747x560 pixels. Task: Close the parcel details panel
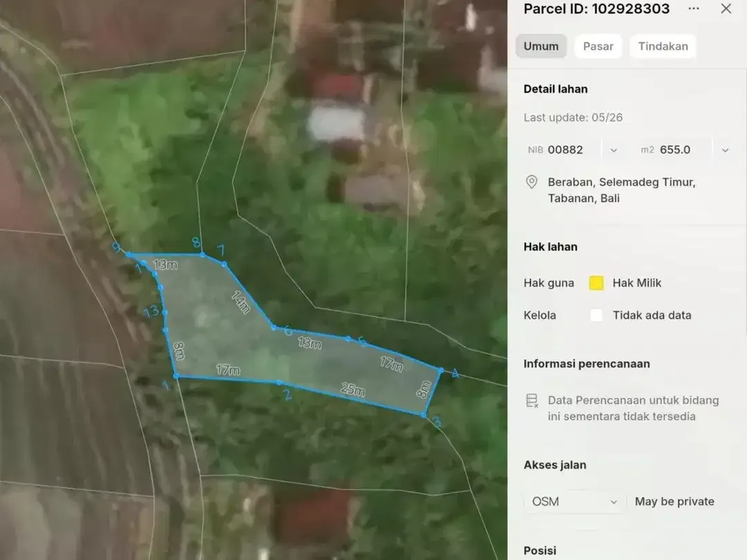pyautogui.click(x=726, y=8)
